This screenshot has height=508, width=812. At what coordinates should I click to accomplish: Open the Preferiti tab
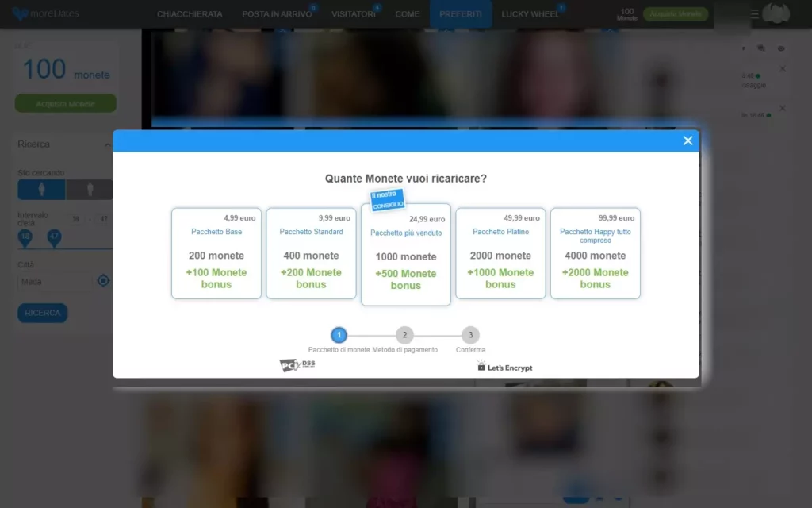coord(461,14)
